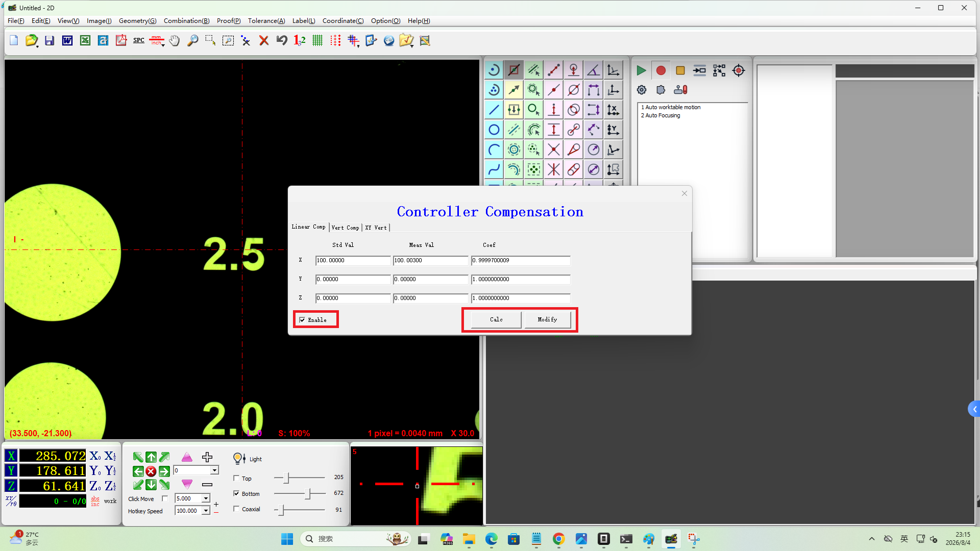Uncheck the Bottom light checkbox
This screenshot has width=980, height=551.
click(x=236, y=493)
